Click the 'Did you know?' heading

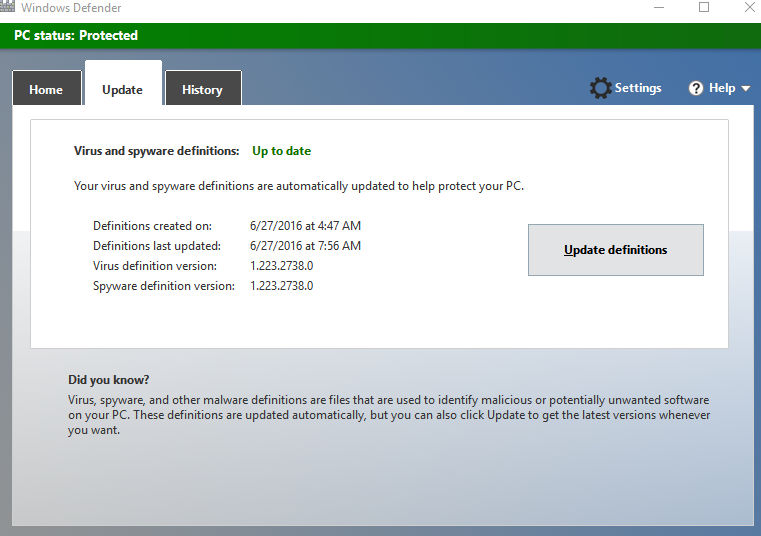[108, 380]
